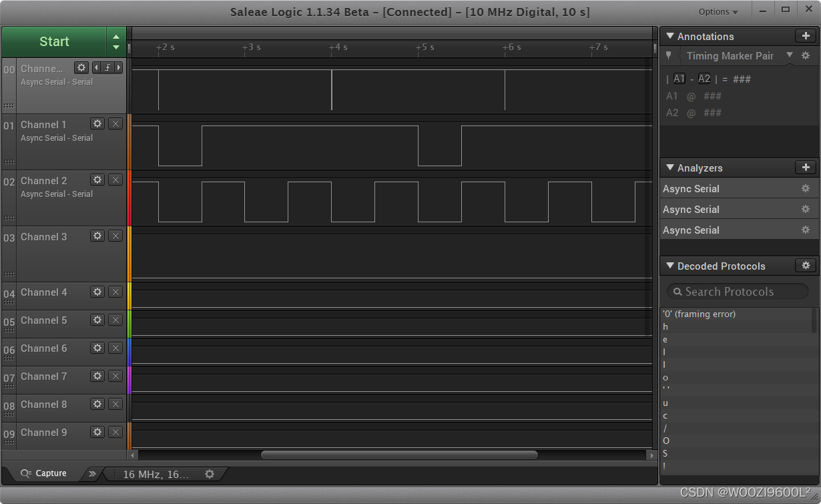The image size is (821, 504).
Task: Open Timing Marker Pair settings gear
Action: (x=806, y=56)
